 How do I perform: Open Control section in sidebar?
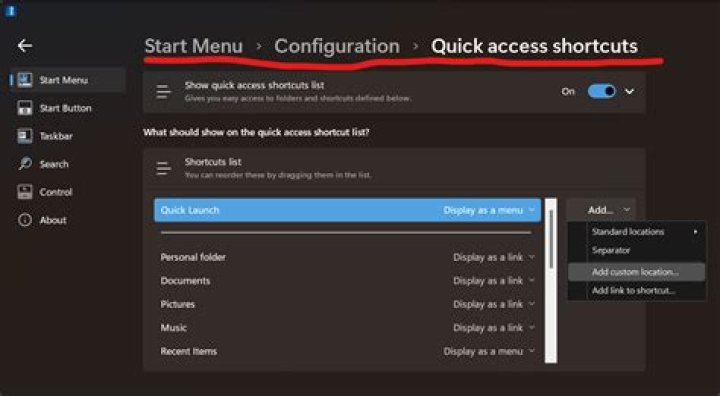tap(68, 192)
